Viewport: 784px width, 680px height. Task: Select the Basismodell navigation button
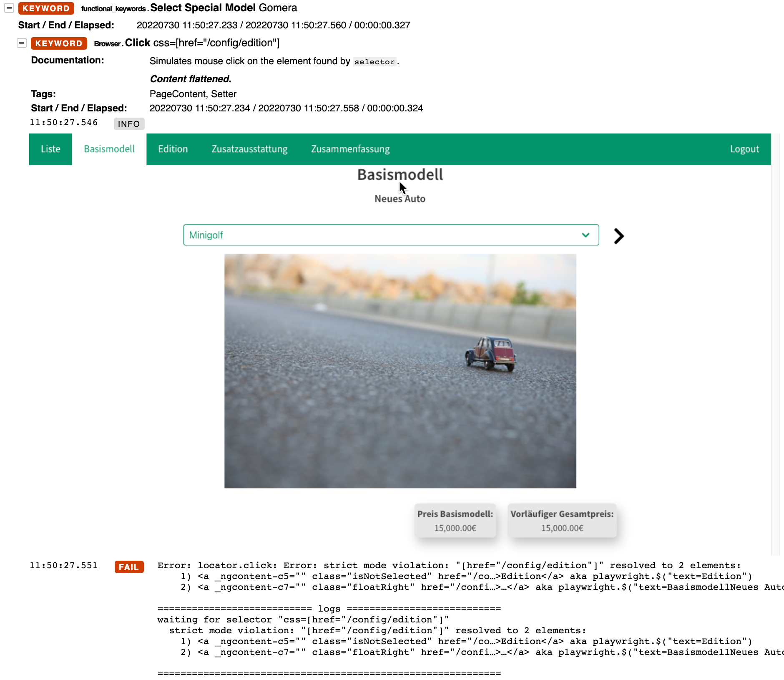(109, 149)
